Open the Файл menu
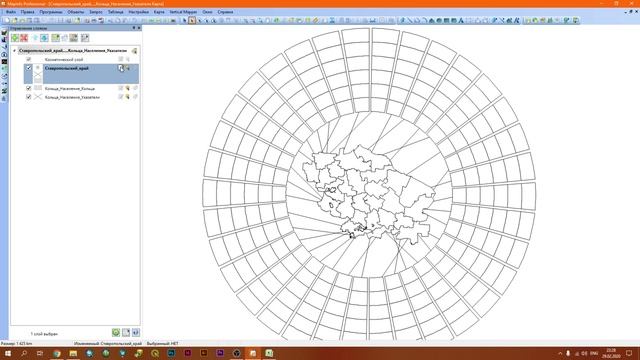The height and width of the screenshot is (360, 640). (x=11, y=12)
